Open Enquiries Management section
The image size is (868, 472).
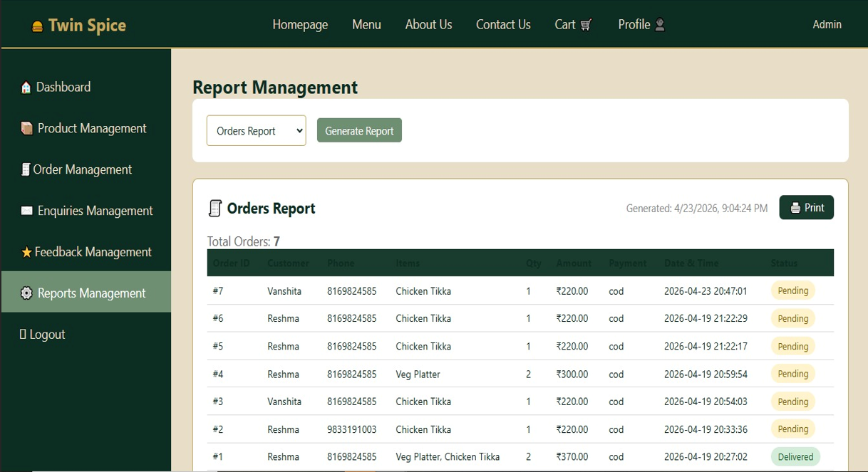(x=86, y=211)
